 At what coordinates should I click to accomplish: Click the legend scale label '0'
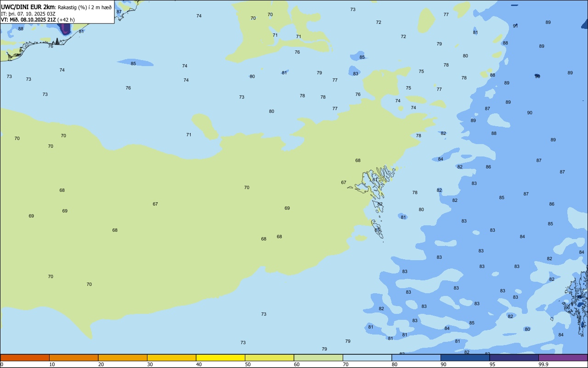2,364
